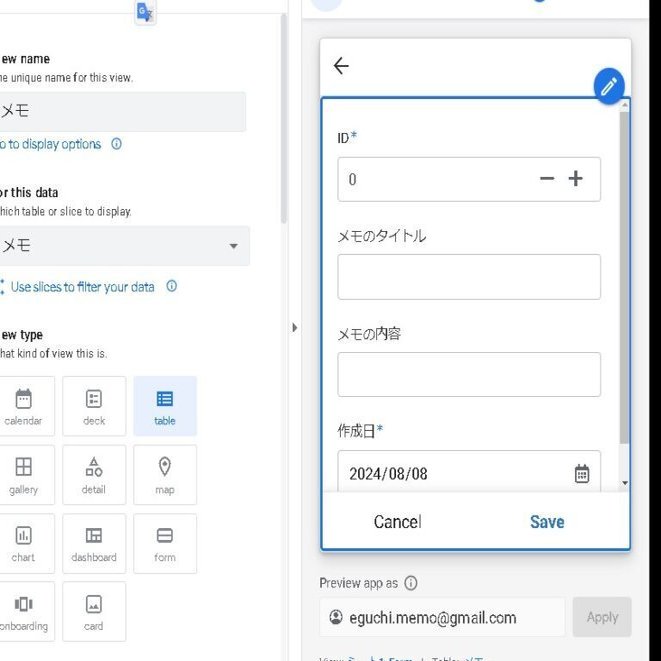The width and height of the screenshot is (661, 661).
Task: Decrease ID value with minus button
Action: pyautogui.click(x=547, y=179)
